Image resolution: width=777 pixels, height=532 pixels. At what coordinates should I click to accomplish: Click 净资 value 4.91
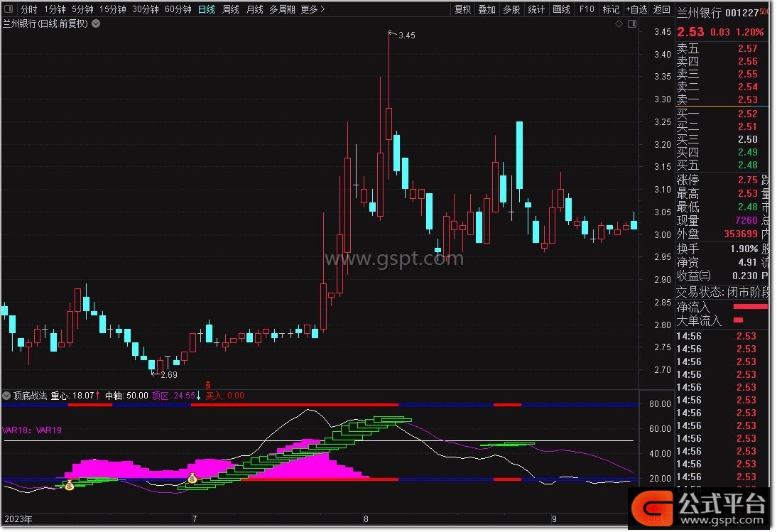click(x=748, y=262)
